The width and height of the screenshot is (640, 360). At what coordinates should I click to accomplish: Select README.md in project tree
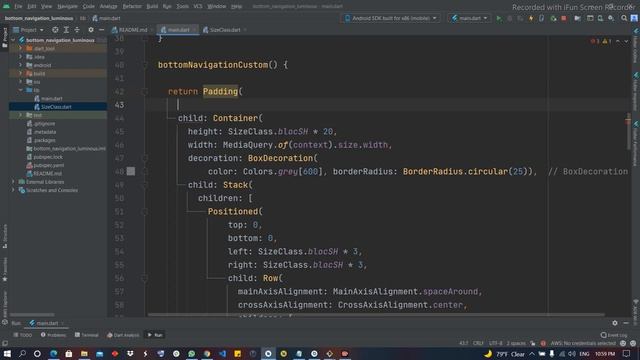coord(47,173)
